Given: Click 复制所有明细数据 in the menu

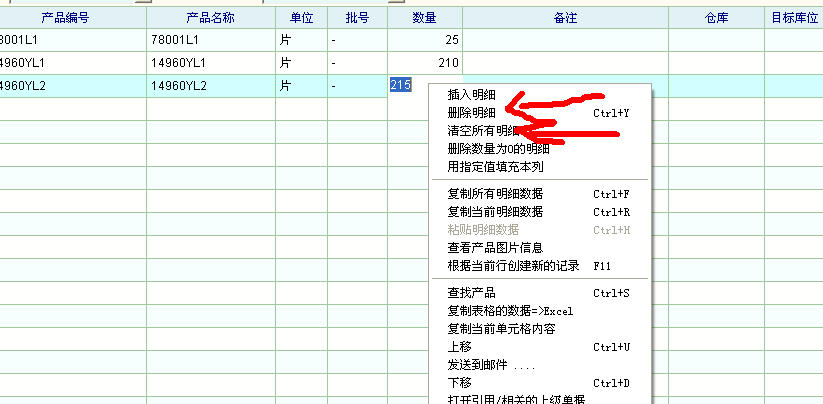Looking at the screenshot, I should pyautogui.click(x=495, y=194).
